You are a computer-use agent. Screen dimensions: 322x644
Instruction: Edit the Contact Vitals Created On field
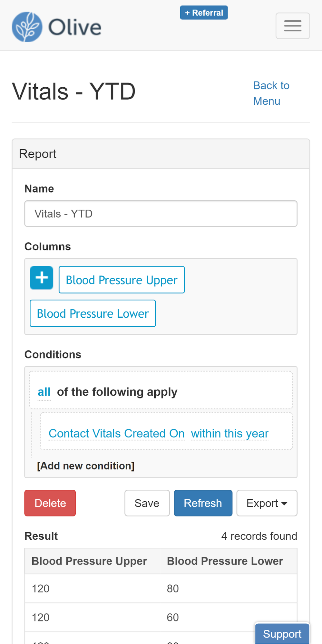[x=116, y=433]
